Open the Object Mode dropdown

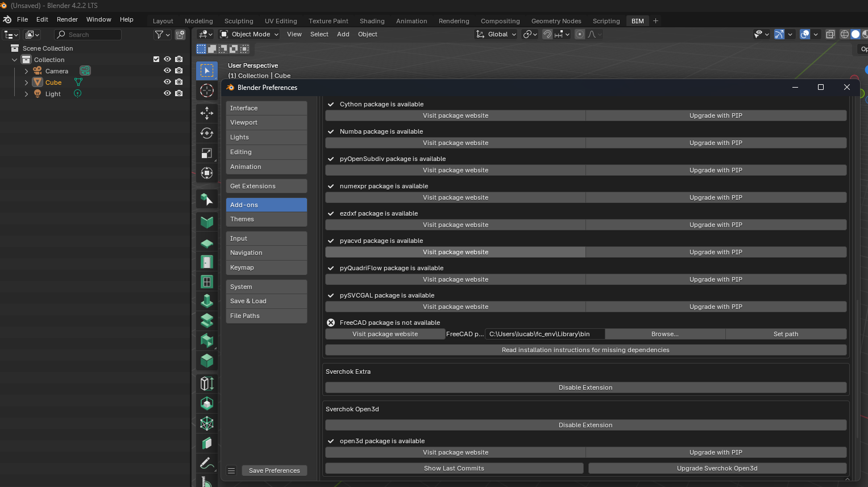pos(250,34)
